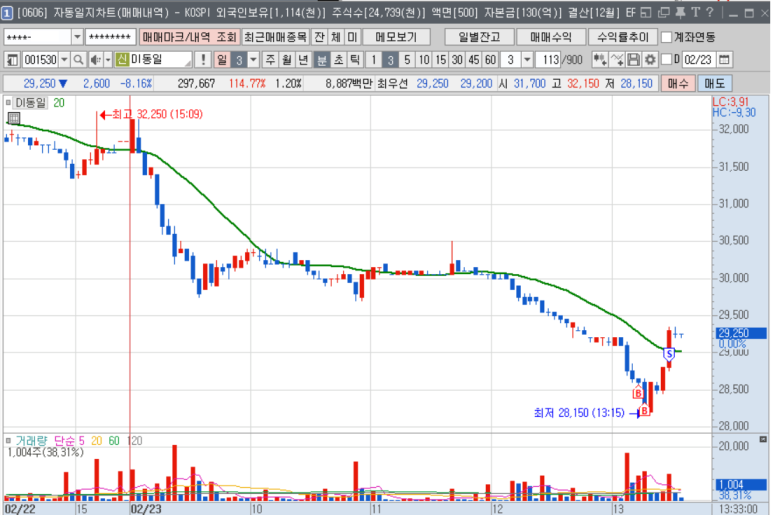Toggle the D date checkbox
The width and height of the screenshot is (773, 515).
tap(666, 60)
